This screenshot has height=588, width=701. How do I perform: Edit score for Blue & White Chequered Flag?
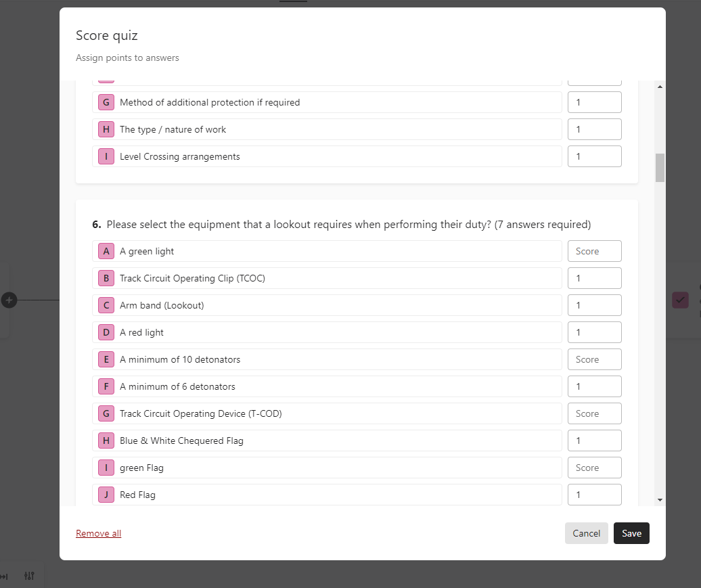click(x=595, y=440)
